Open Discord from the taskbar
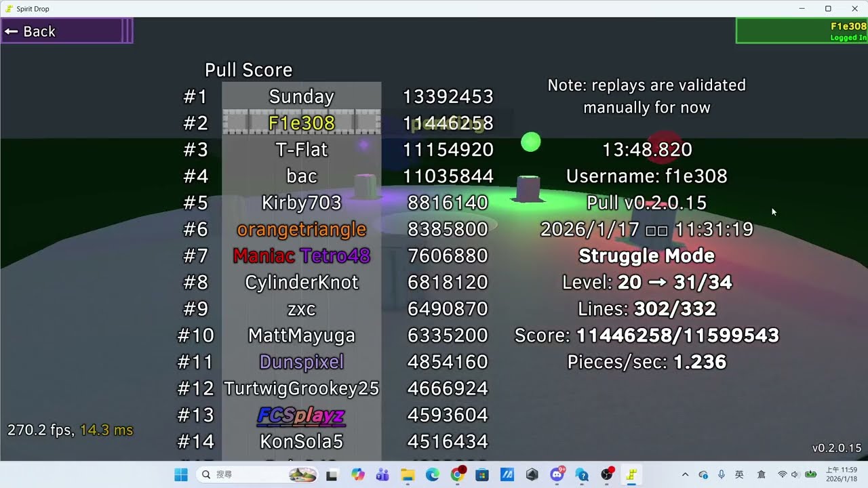 (557, 475)
